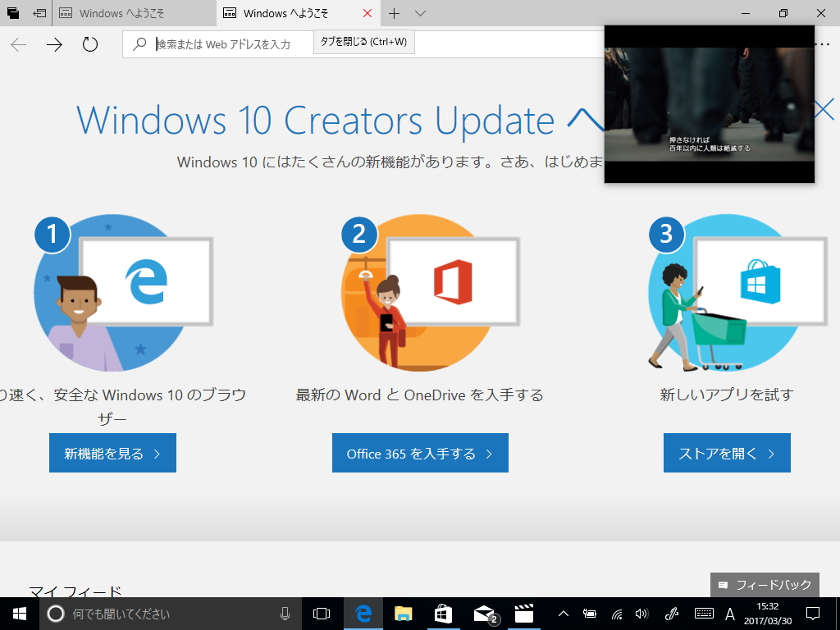Open File Explorer from taskbar
Screen dimensions: 840x630
pos(403,614)
